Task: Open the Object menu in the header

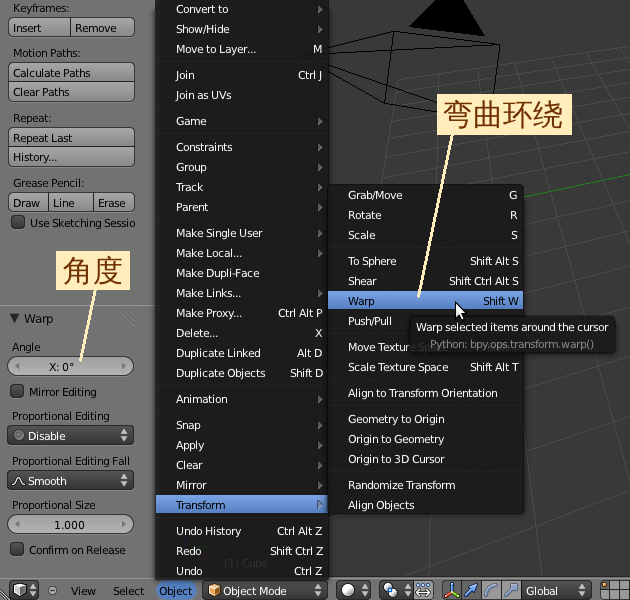Action: pyautogui.click(x=176, y=591)
